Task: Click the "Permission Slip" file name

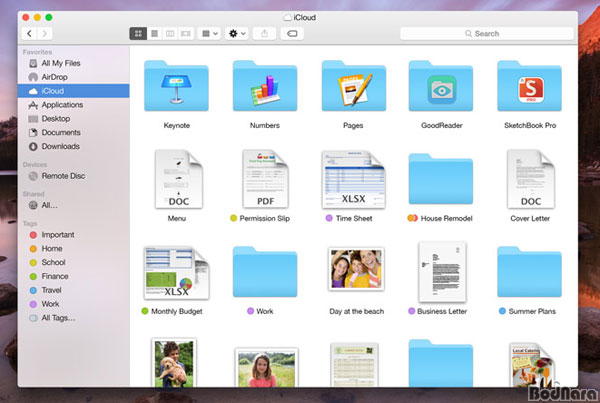Action: (x=264, y=219)
